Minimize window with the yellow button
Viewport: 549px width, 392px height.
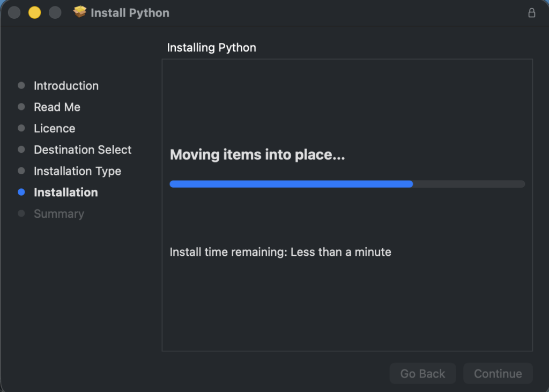35,13
